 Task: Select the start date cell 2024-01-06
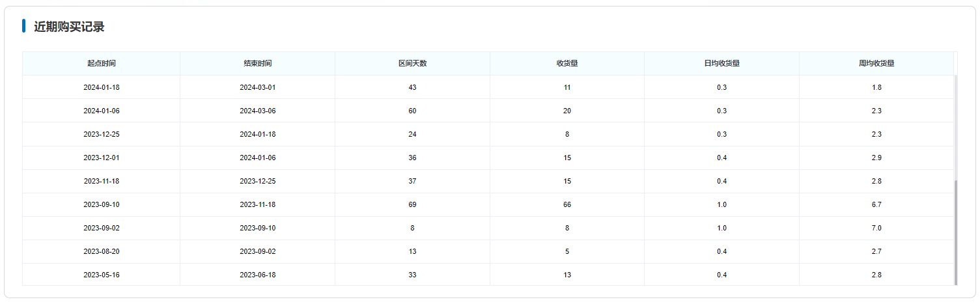click(x=102, y=111)
